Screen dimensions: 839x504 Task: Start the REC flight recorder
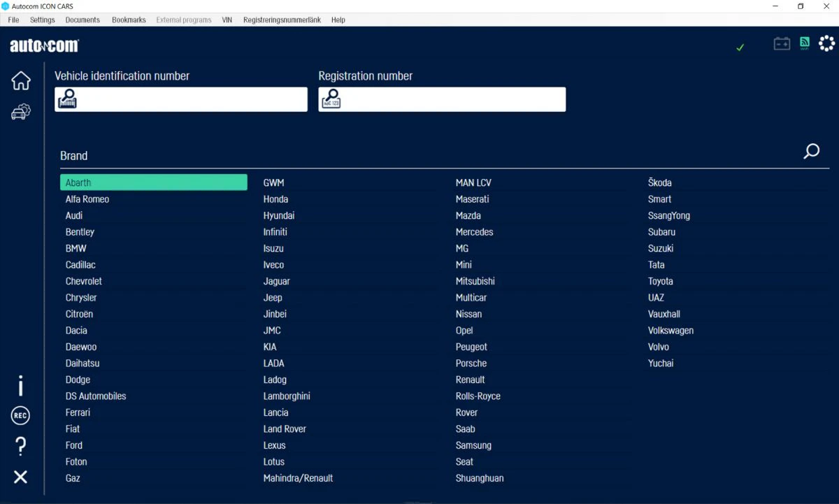tap(21, 416)
